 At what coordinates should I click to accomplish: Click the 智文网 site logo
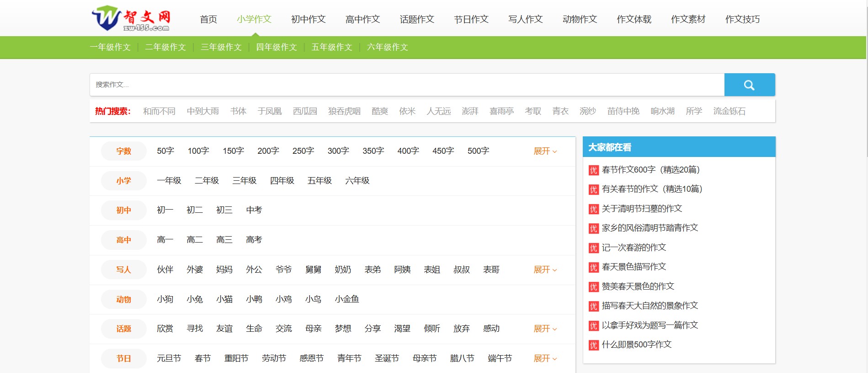tap(131, 19)
